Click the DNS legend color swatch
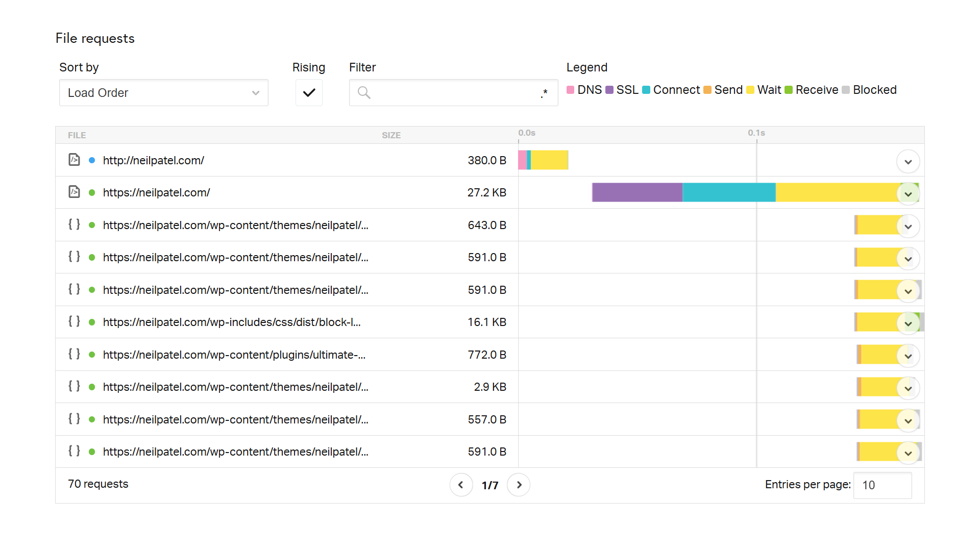 [x=571, y=90]
